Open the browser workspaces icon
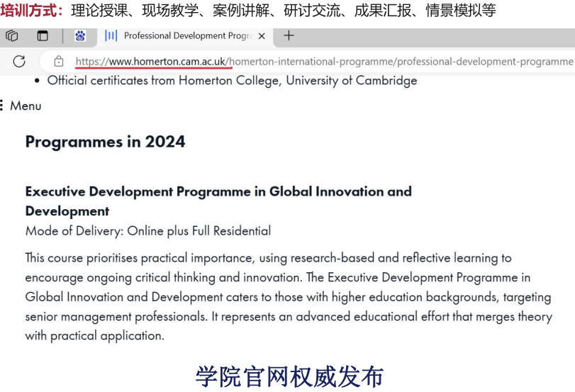Screen dimensions: 575x392 pyautogui.click(x=12, y=36)
